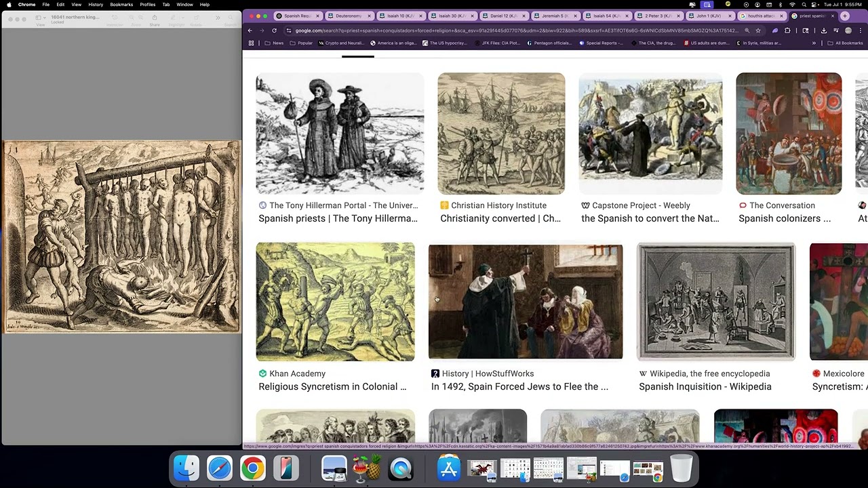The image size is (868, 488).
Task: Switch to the Isaiah 10 (KJV) tab
Action: 401,16
